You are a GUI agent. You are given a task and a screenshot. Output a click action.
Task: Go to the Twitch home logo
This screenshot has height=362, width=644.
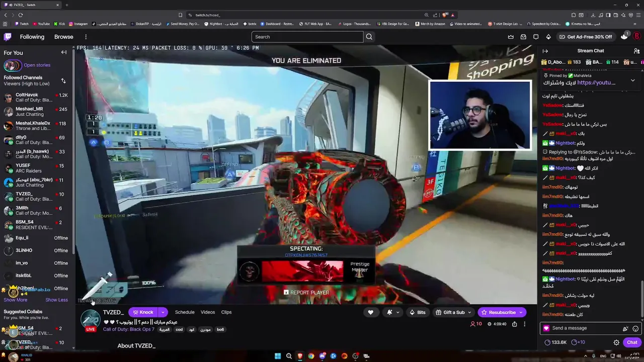coord(8,37)
